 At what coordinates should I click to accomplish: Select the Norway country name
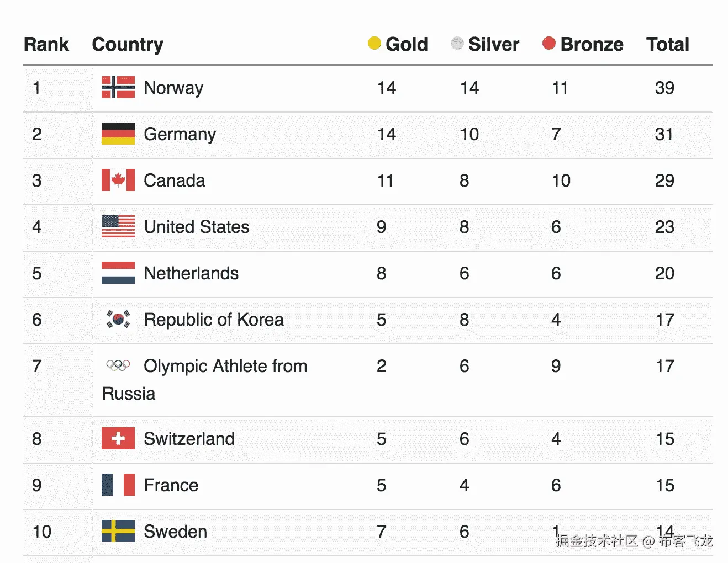click(173, 88)
